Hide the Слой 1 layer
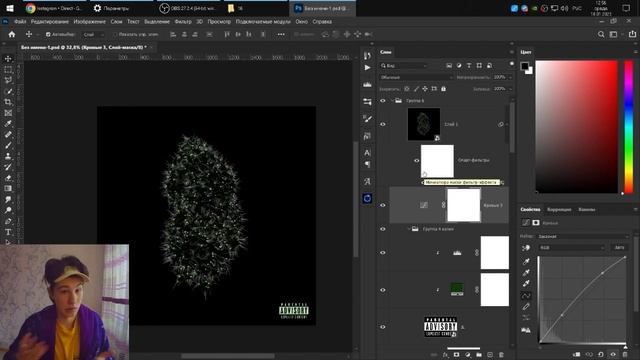The image size is (640, 360). (x=383, y=124)
